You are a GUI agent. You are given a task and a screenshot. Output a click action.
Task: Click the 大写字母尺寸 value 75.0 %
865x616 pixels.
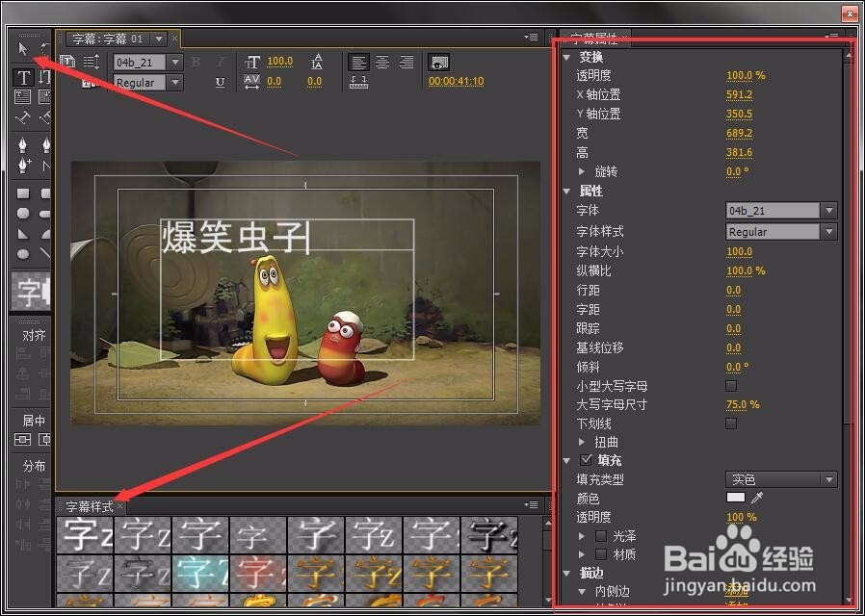click(743, 404)
